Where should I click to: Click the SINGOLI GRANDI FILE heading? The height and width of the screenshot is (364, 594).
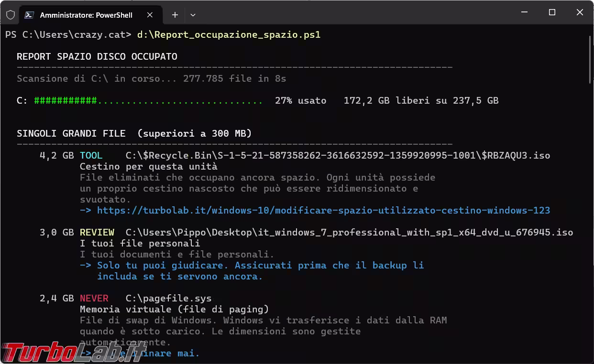(134, 133)
